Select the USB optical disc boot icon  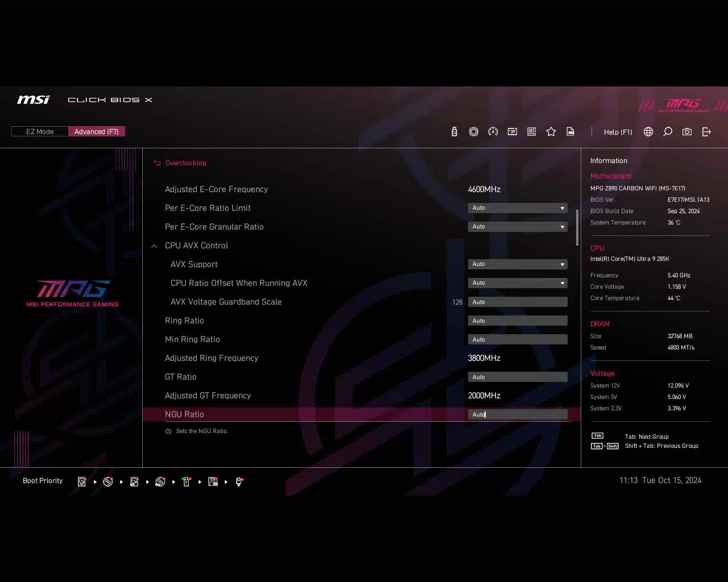point(160,482)
